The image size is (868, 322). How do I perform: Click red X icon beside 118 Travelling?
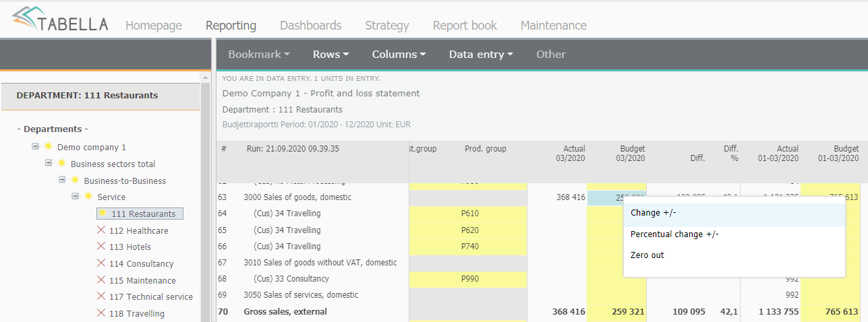[102, 313]
